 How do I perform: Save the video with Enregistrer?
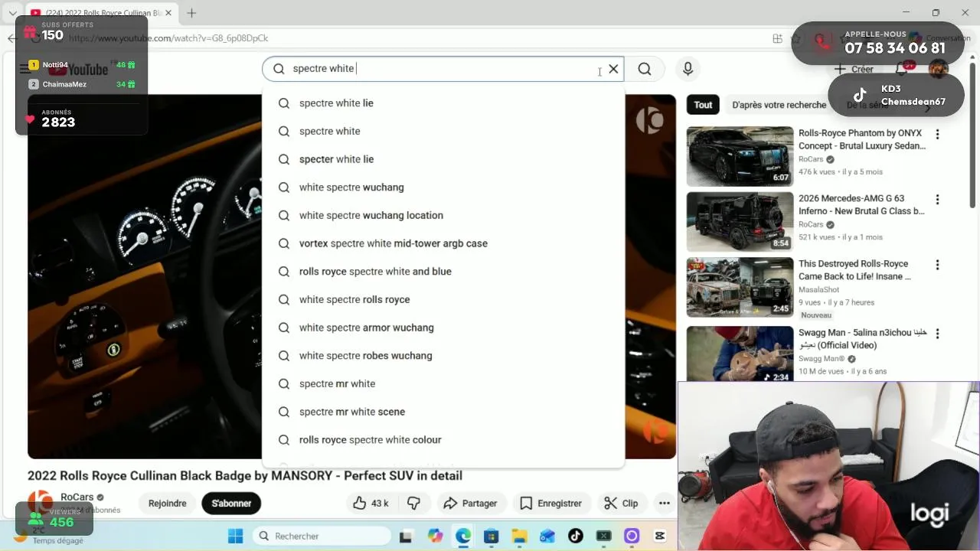point(550,504)
